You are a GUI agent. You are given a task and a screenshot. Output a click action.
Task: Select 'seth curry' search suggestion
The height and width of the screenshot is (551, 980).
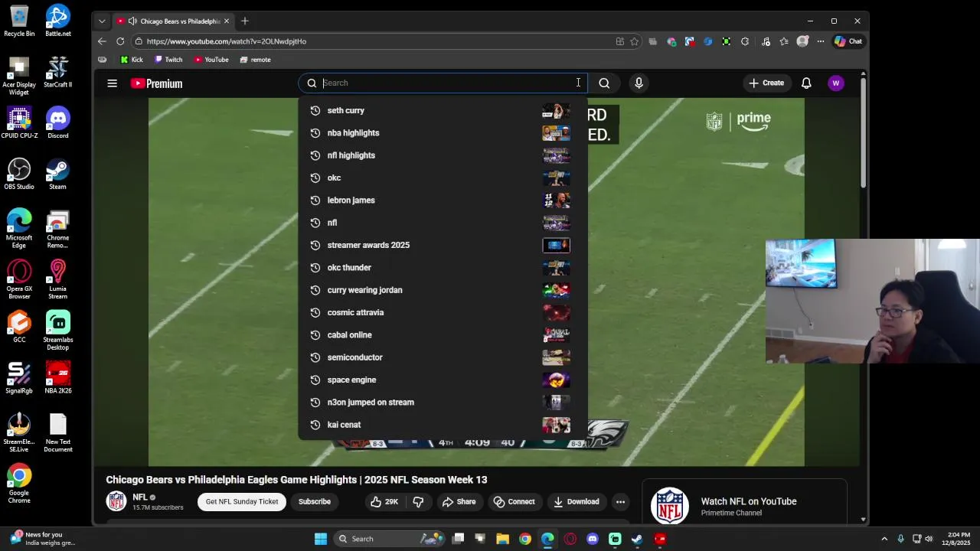[443, 110]
